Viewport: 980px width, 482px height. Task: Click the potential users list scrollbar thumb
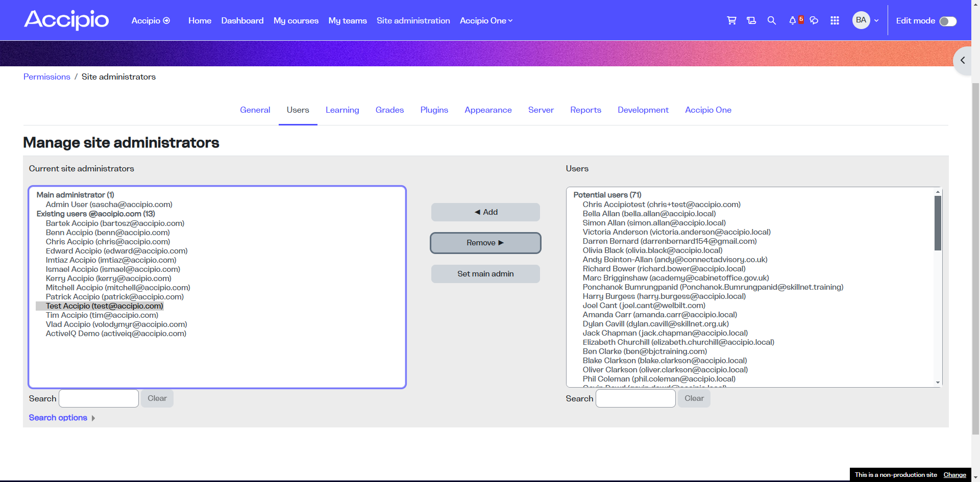[938, 223]
